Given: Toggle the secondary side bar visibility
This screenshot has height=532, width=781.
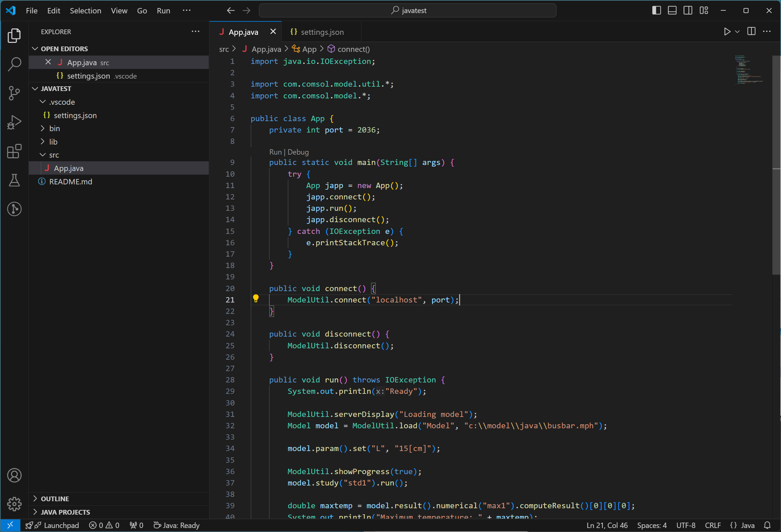Looking at the screenshot, I should click(x=688, y=10).
